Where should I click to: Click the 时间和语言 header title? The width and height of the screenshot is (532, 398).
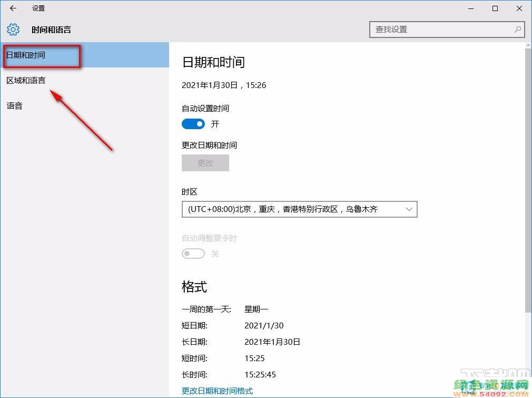(x=52, y=30)
